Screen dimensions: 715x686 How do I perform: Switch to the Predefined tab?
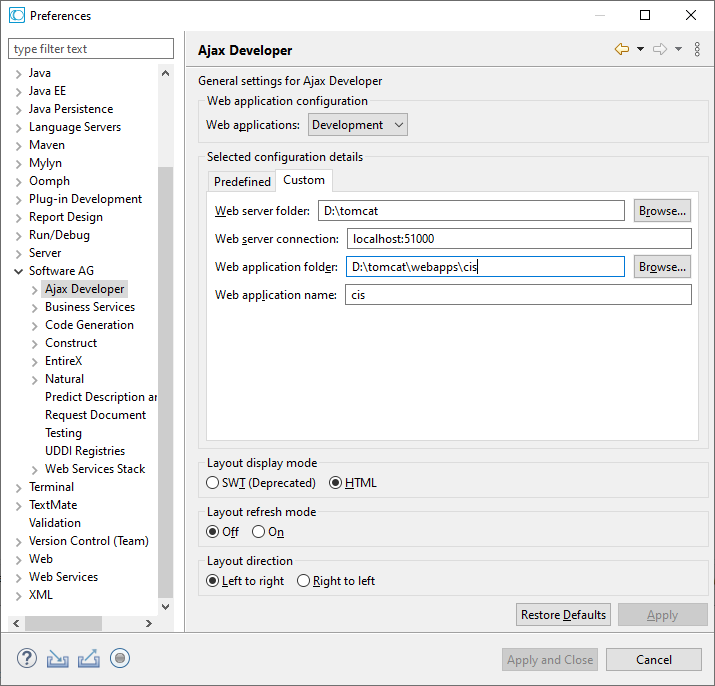242,181
